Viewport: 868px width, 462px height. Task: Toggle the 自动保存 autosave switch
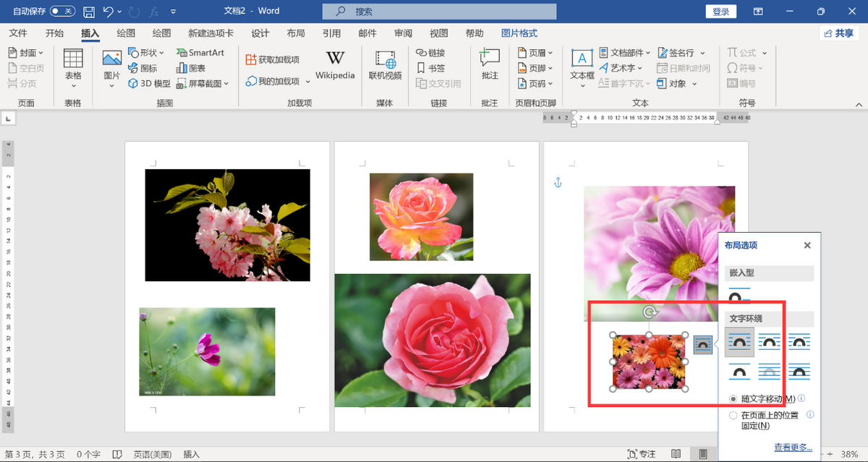point(62,12)
